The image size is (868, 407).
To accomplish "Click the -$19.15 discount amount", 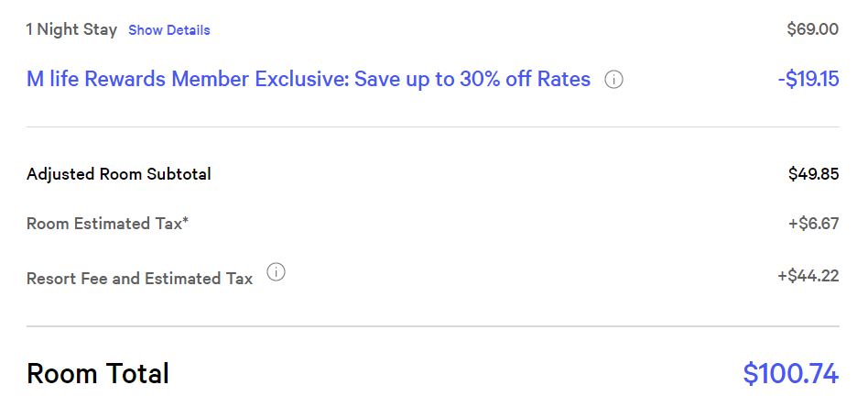I will tap(808, 80).
